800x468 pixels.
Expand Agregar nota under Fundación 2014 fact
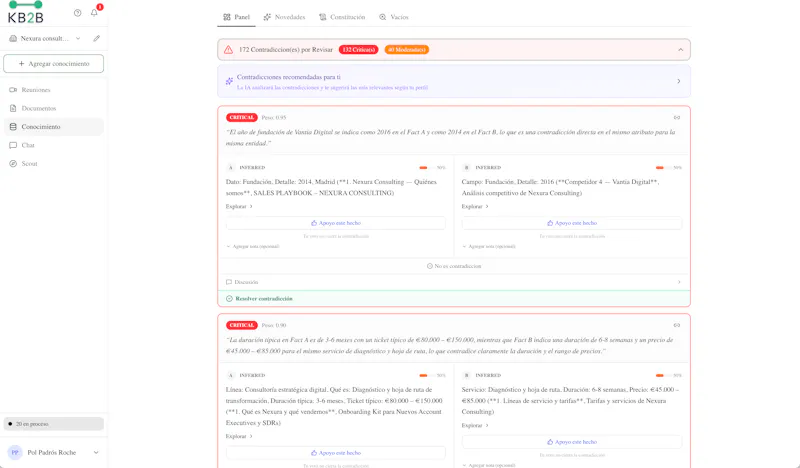coord(253,247)
